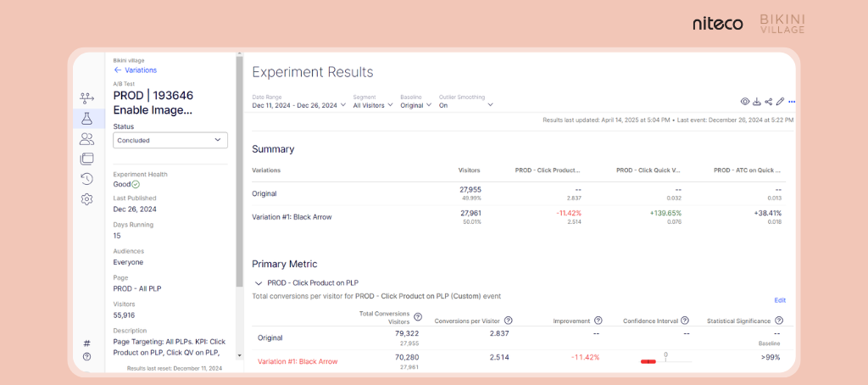Collapse the PROD - Click Product on PLP metric
868x385 pixels.
pos(259,283)
